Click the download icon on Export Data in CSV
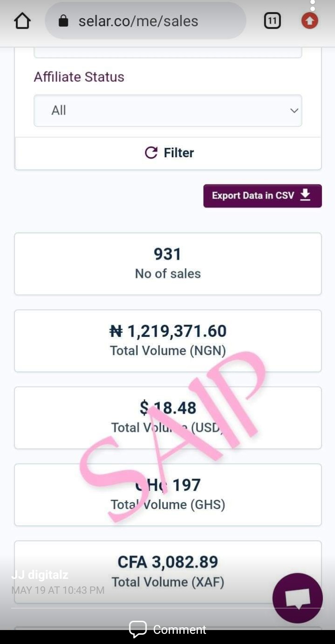 305,195
